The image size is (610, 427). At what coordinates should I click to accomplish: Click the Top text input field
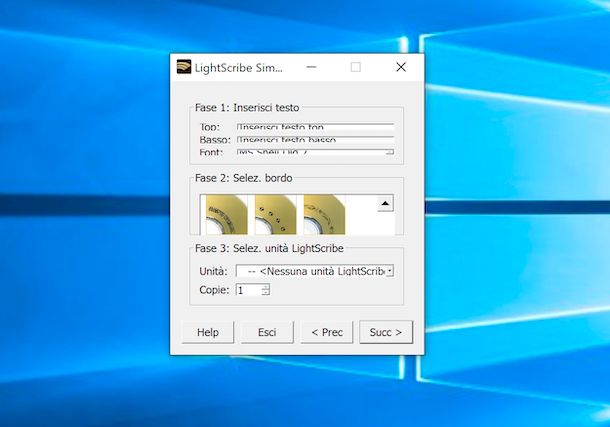(x=316, y=127)
